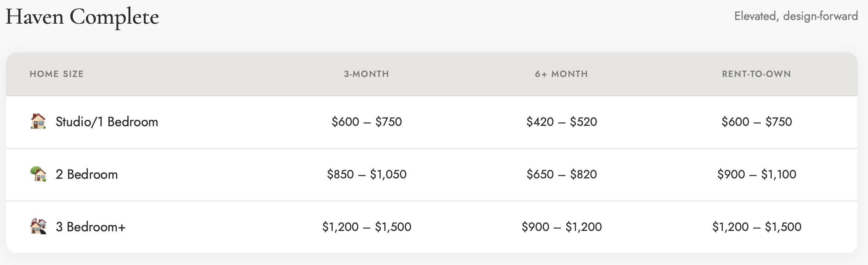Select 3 Bedroom+ 6+ month price $900 – $1,200
This screenshot has height=265, width=868.
[562, 227]
